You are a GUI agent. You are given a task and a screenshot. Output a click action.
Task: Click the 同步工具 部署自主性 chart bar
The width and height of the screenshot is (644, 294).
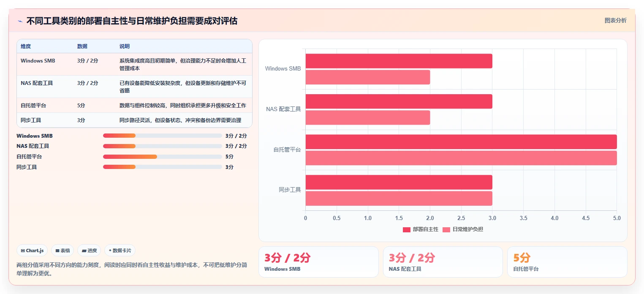tap(399, 182)
